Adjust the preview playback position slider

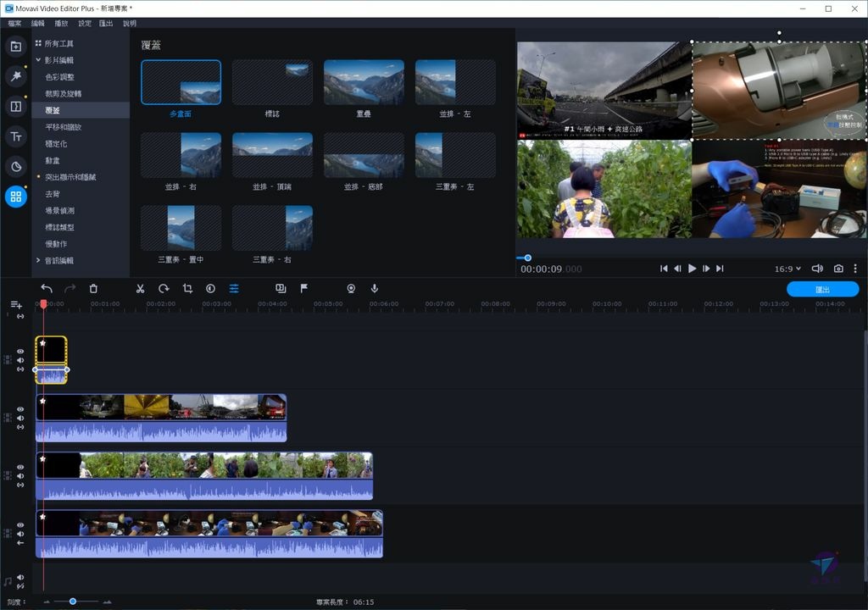pyautogui.click(x=528, y=258)
